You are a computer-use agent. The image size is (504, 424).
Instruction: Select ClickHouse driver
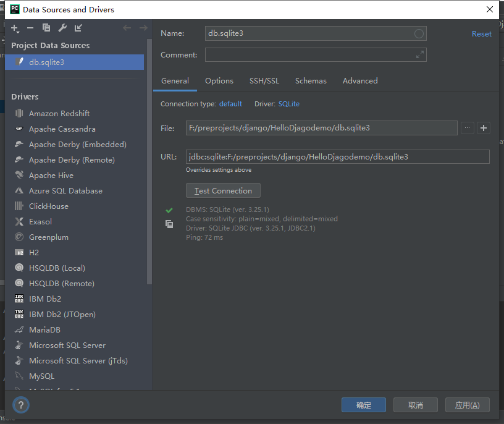(74, 206)
